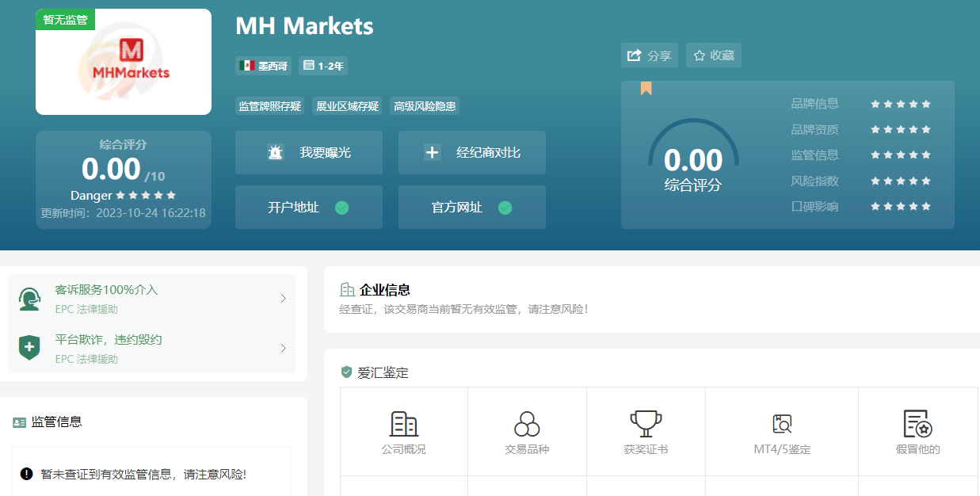Click the 品牌信息 star rating row
This screenshot has height=496, width=980.
[x=900, y=104]
